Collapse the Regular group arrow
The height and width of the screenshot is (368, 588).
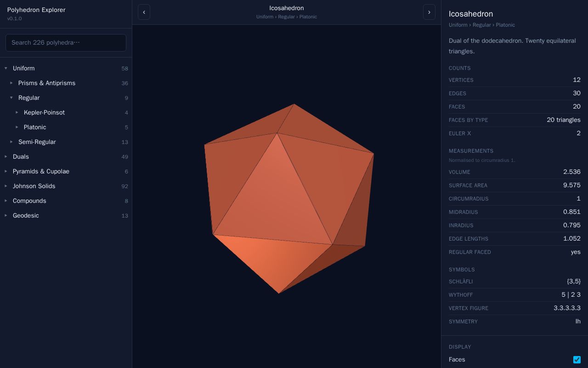[x=11, y=98]
